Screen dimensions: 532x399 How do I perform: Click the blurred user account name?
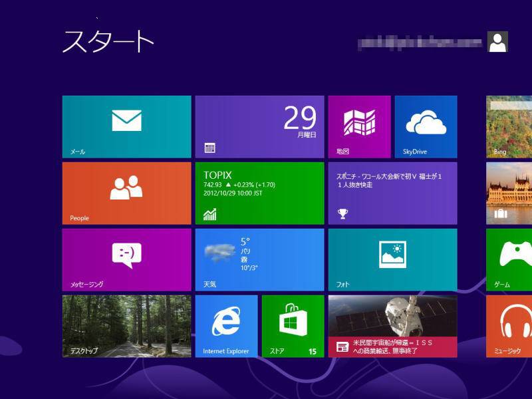click(420, 43)
